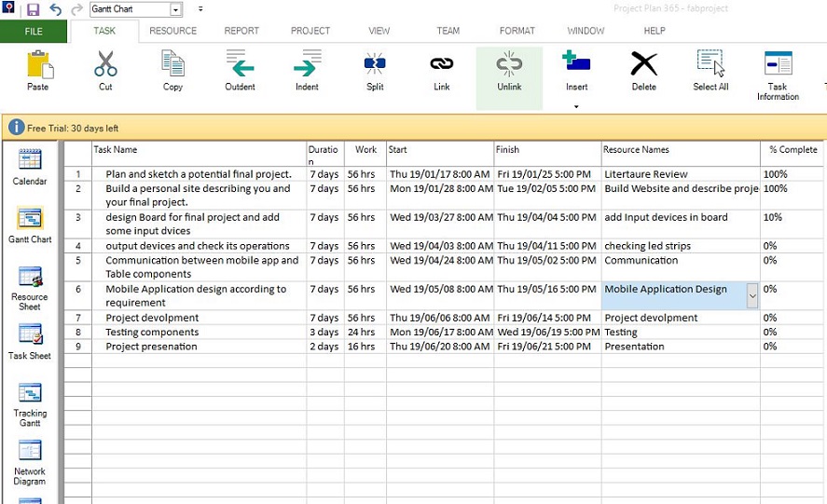
Task: Click the Finish column header
Action: (x=547, y=154)
